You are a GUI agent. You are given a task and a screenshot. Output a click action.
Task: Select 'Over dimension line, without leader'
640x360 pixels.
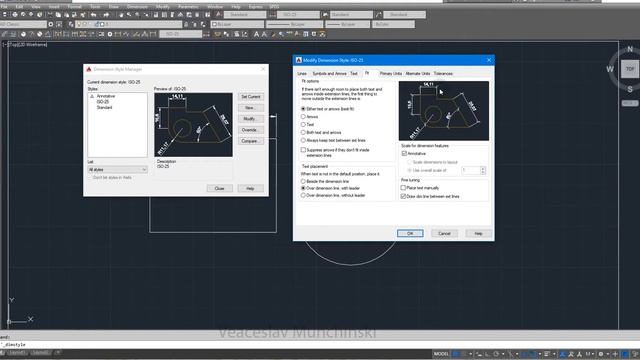pyautogui.click(x=303, y=195)
